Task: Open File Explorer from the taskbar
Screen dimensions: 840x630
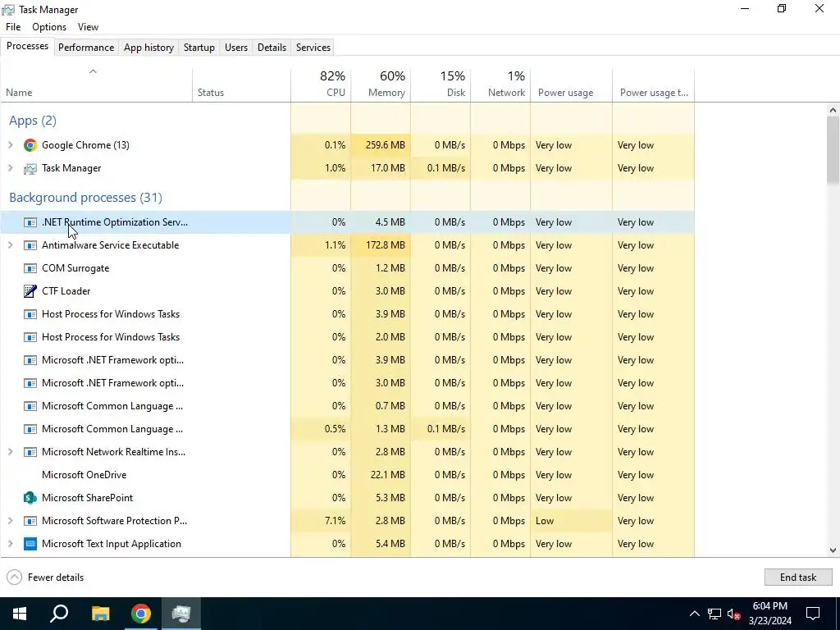Action: click(100, 614)
